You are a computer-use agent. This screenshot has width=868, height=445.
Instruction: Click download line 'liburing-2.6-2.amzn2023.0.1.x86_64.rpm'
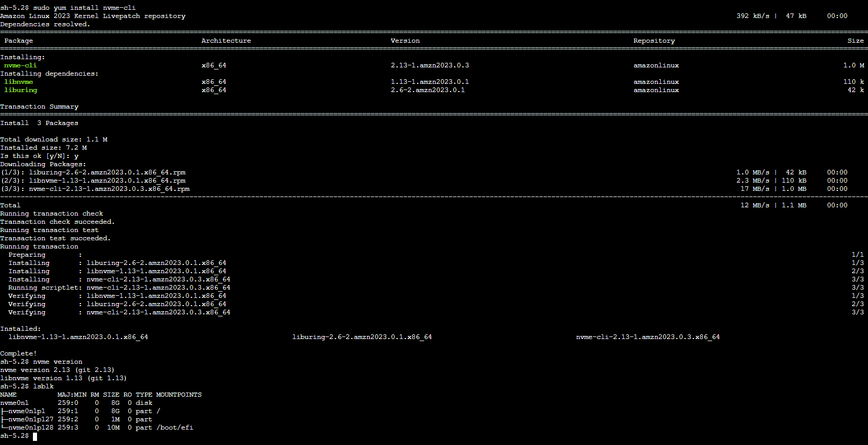pos(107,172)
